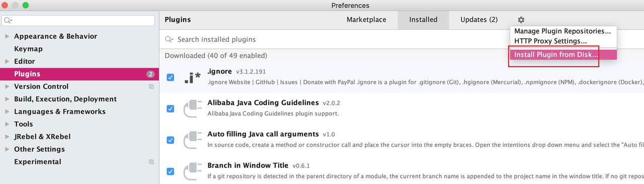Toggle Auto filling Java call arguments checkbox

pyautogui.click(x=170, y=140)
